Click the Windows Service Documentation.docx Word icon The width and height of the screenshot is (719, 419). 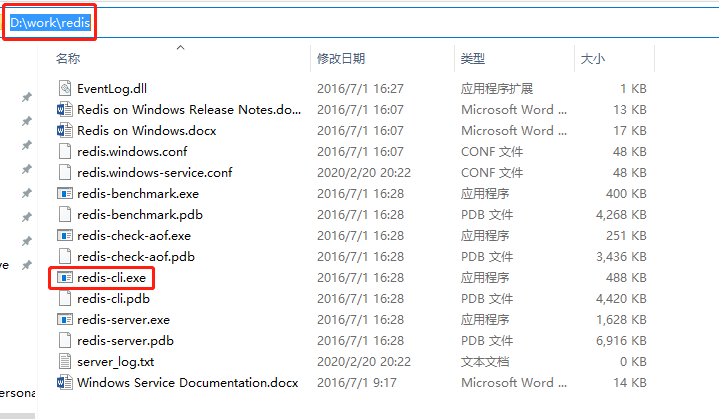[x=65, y=382]
